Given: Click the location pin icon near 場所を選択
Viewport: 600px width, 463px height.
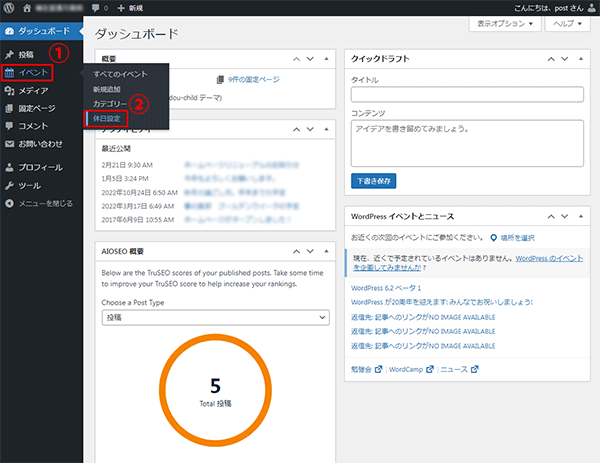Looking at the screenshot, I should (494, 238).
